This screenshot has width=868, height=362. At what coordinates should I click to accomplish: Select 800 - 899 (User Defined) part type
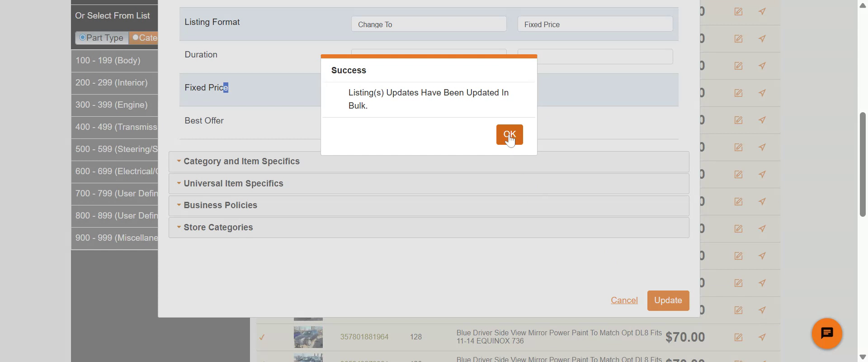(114, 216)
